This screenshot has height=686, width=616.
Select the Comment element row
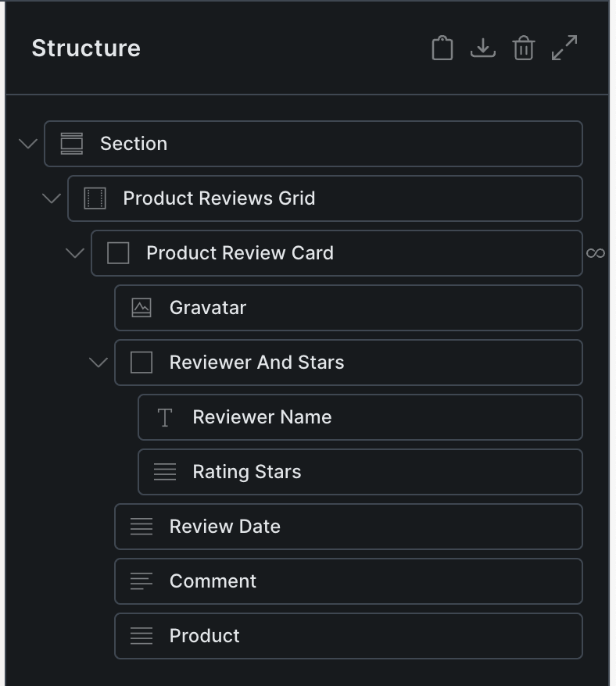[x=213, y=581]
